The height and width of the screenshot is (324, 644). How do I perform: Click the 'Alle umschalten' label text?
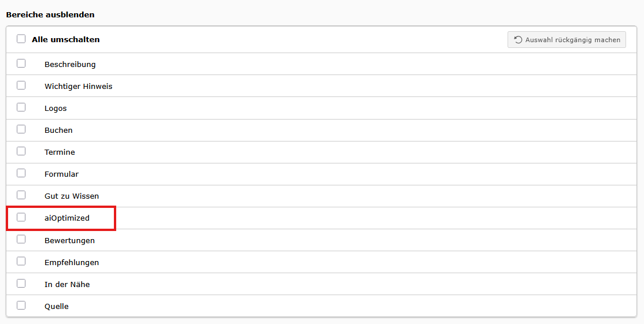(x=66, y=40)
